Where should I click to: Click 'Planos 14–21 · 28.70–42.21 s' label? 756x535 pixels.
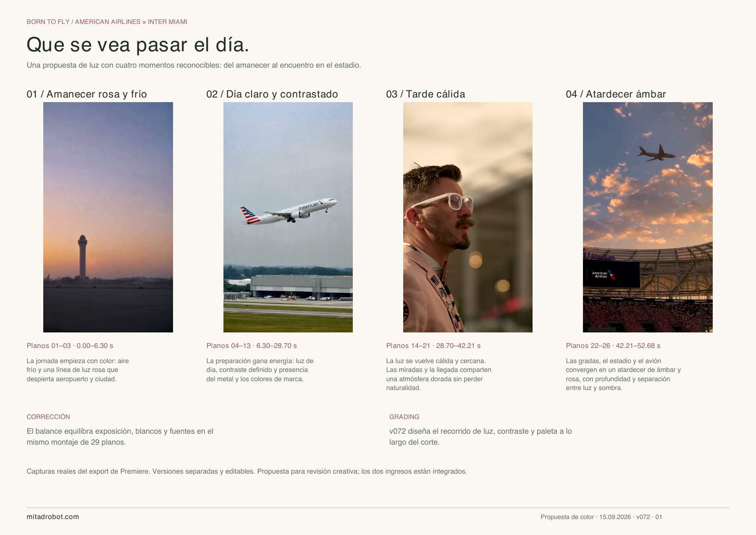point(433,346)
